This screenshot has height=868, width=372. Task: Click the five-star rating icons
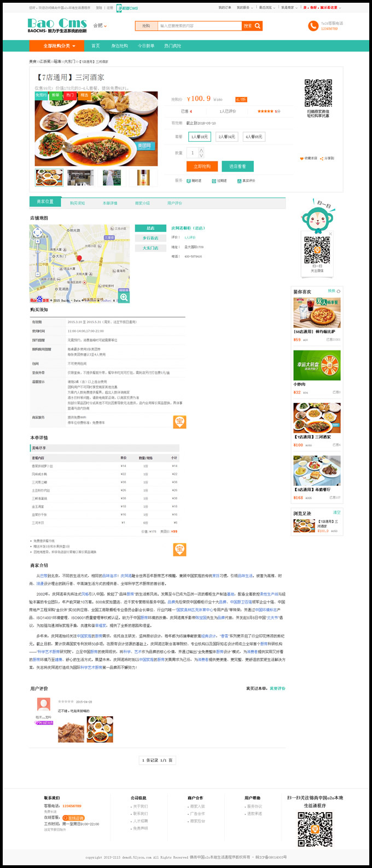(265, 111)
